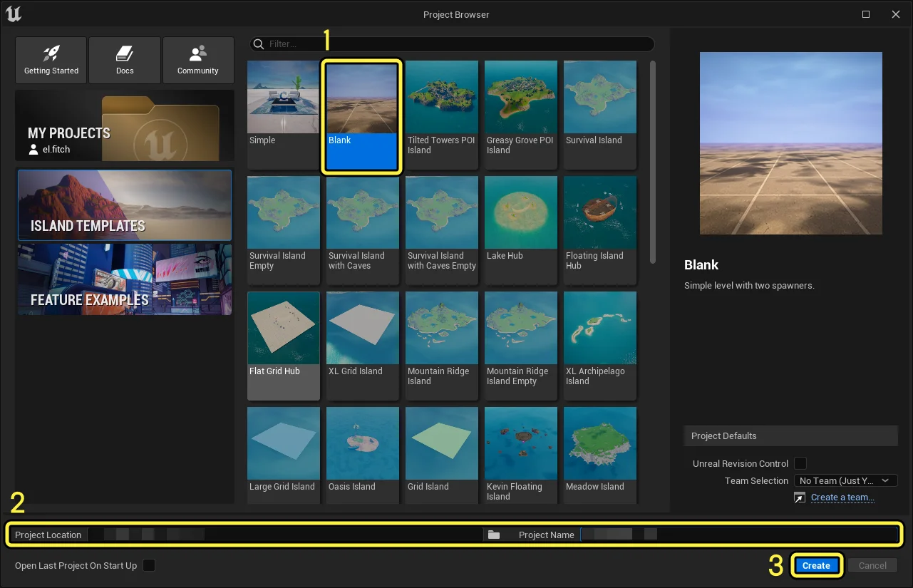Switch to Island Templates category

tap(125, 205)
